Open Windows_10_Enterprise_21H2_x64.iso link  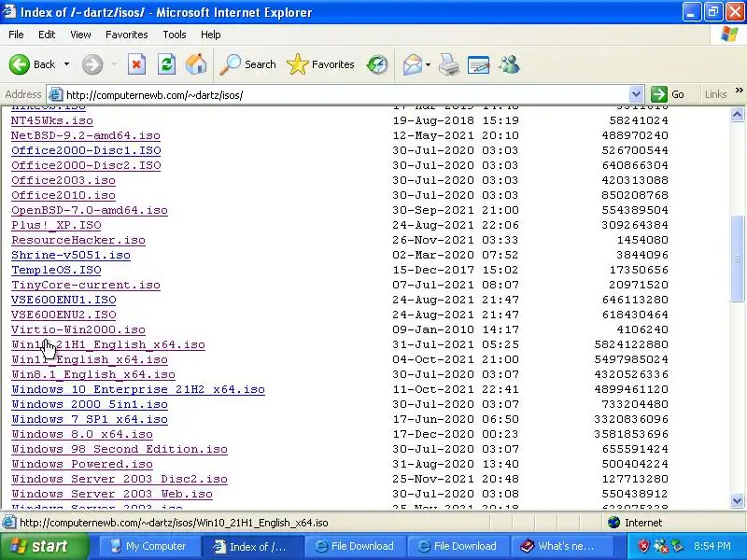point(138,389)
